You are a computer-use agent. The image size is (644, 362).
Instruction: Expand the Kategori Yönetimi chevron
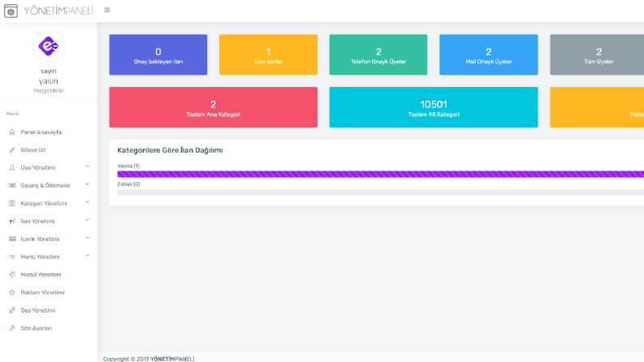87,202
